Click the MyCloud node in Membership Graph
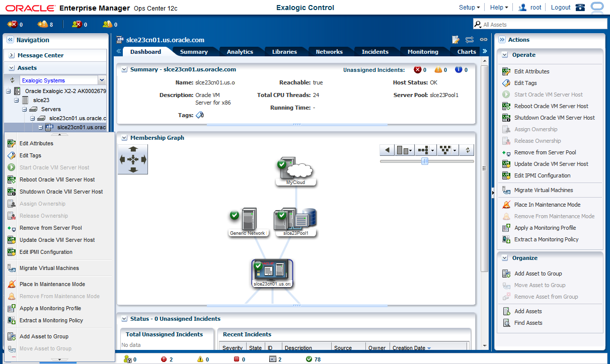The image size is (610, 364). [x=296, y=171]
